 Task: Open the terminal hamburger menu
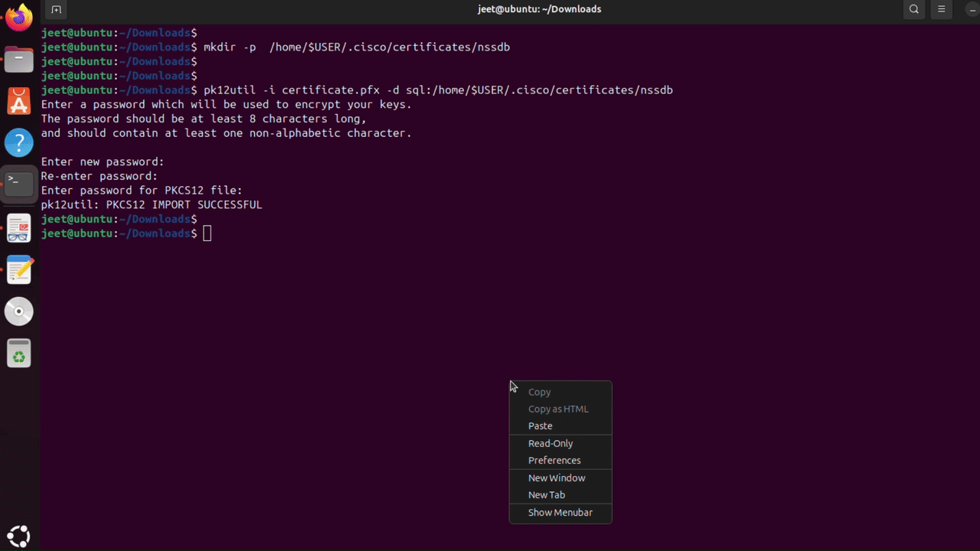pos(942,9)
